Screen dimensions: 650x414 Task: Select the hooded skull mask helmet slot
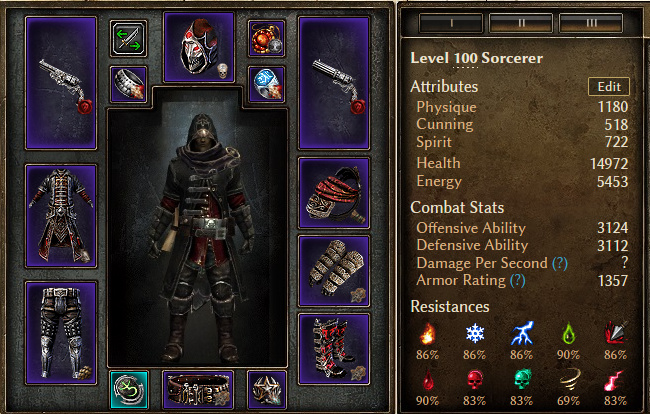point(199,47)
